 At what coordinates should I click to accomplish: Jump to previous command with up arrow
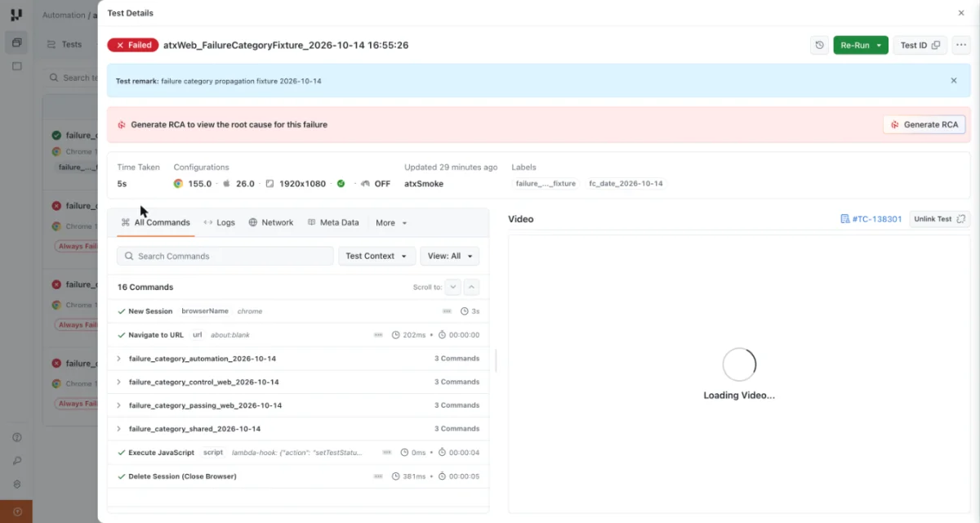tap(471, 287)
